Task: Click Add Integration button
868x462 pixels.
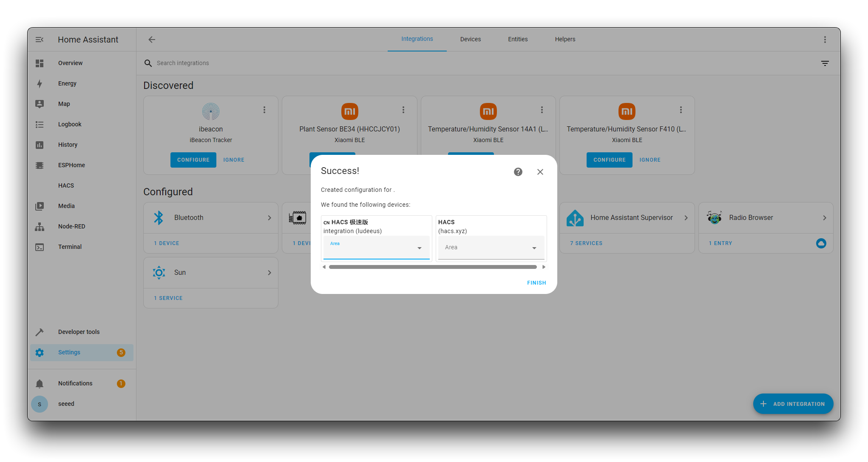Action: 793,404
